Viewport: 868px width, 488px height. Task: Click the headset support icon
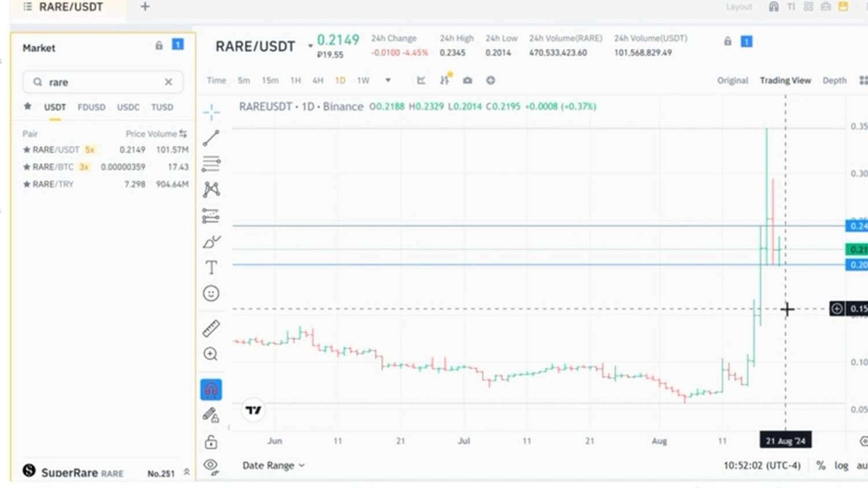pyautogui.click(x=774, y=6)
